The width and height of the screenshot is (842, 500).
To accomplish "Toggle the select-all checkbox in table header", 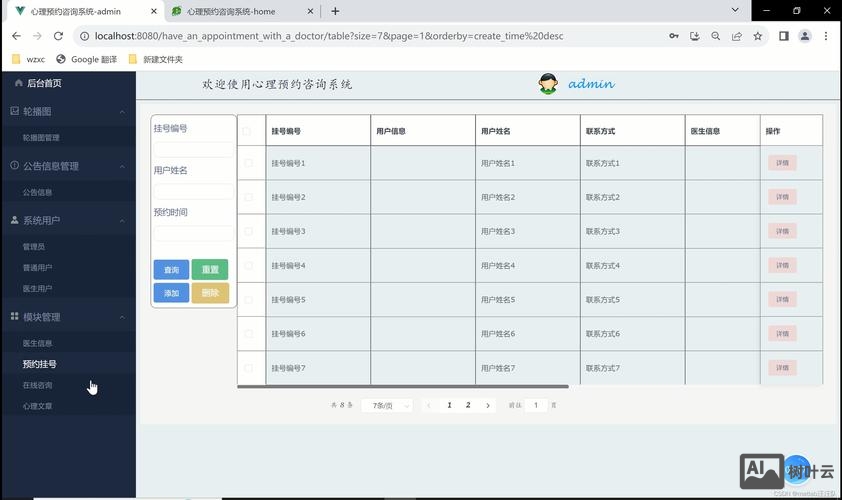I will [247, 131].
